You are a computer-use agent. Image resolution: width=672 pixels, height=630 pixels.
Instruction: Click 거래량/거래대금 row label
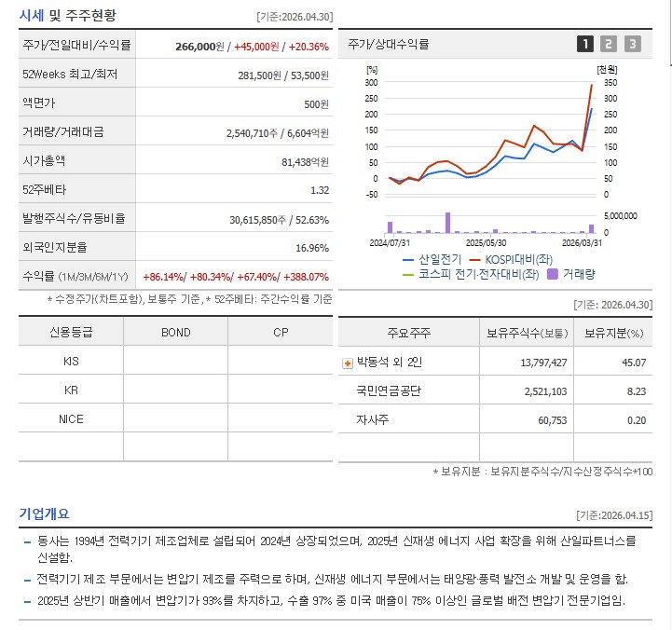[63, 131]
